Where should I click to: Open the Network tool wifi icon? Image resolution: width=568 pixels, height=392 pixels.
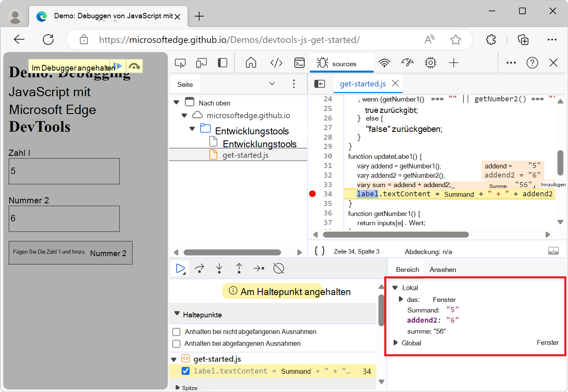384,63
